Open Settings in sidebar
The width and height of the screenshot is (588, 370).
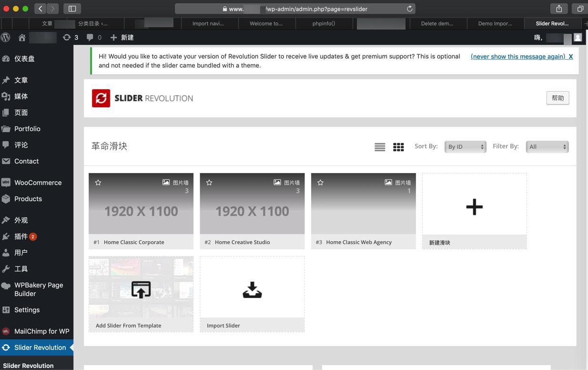[x=37, y=310]
